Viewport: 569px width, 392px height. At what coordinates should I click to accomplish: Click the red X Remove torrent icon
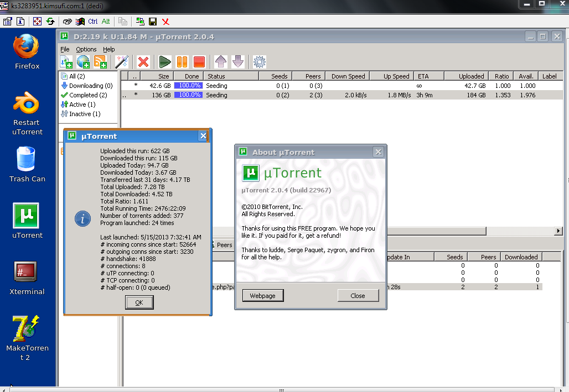(143, 62)
